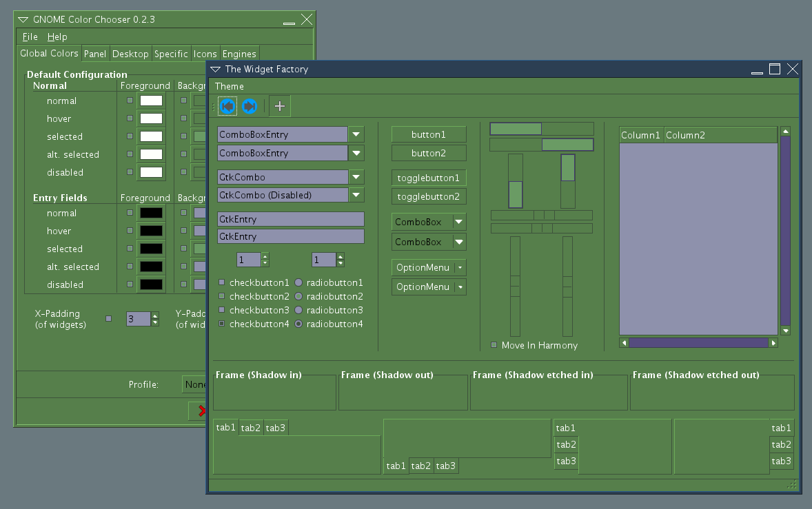Open GNOME Color Chooser window menu triangle
The width and height of the screenshot is (812, 509).
pos(23,20)
